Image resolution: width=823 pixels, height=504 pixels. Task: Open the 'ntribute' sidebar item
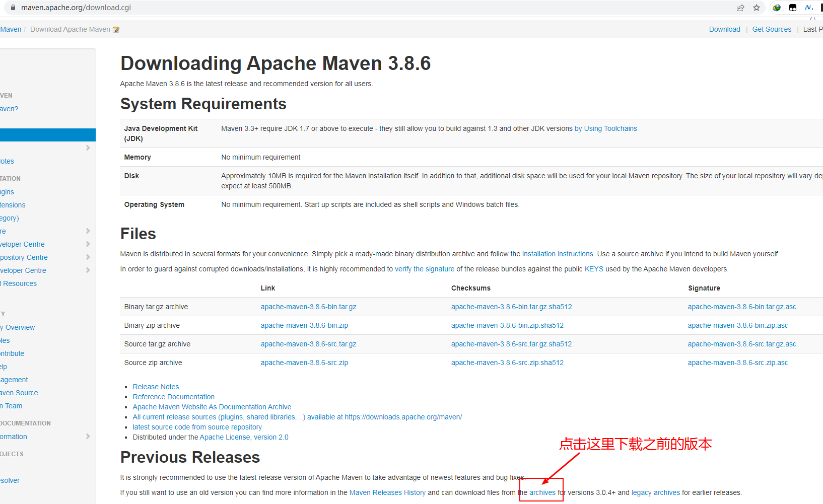click(x=12, y=353)
